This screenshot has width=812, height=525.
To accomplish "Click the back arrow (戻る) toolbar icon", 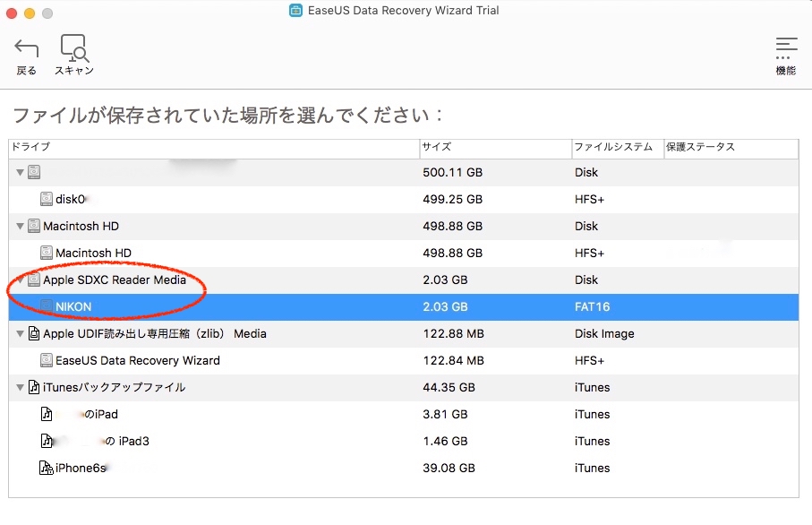I will [x=27, y=48].
